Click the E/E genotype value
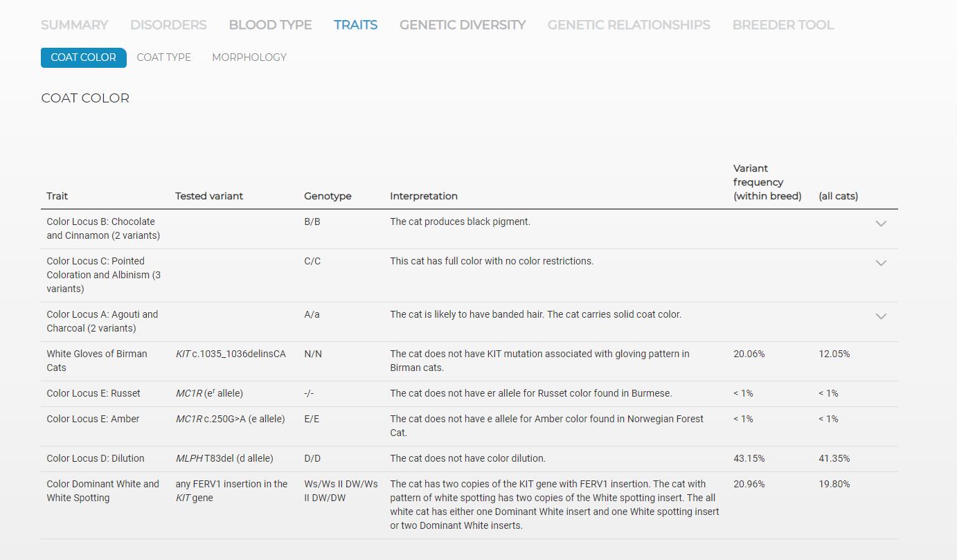The image size is (957, 560). [312, 419]
